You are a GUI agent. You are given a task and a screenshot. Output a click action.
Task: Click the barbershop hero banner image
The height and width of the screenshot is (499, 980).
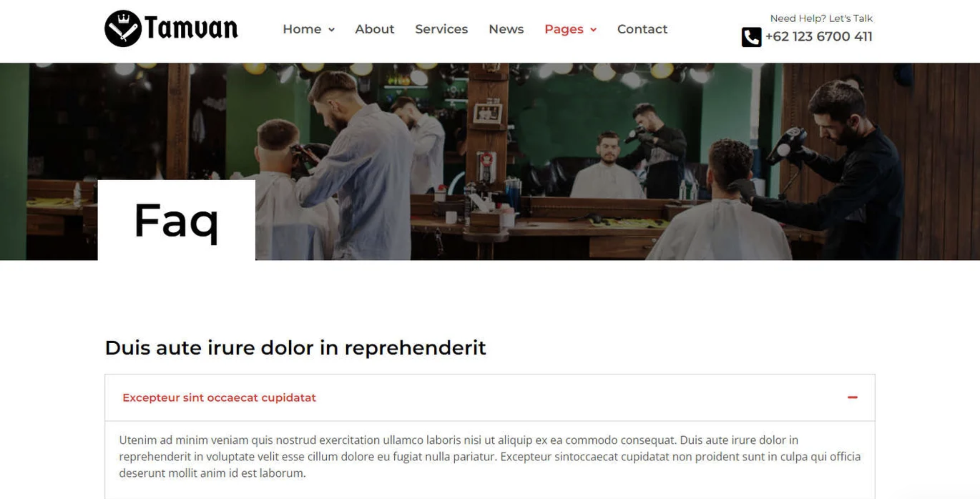click(571, 162)
